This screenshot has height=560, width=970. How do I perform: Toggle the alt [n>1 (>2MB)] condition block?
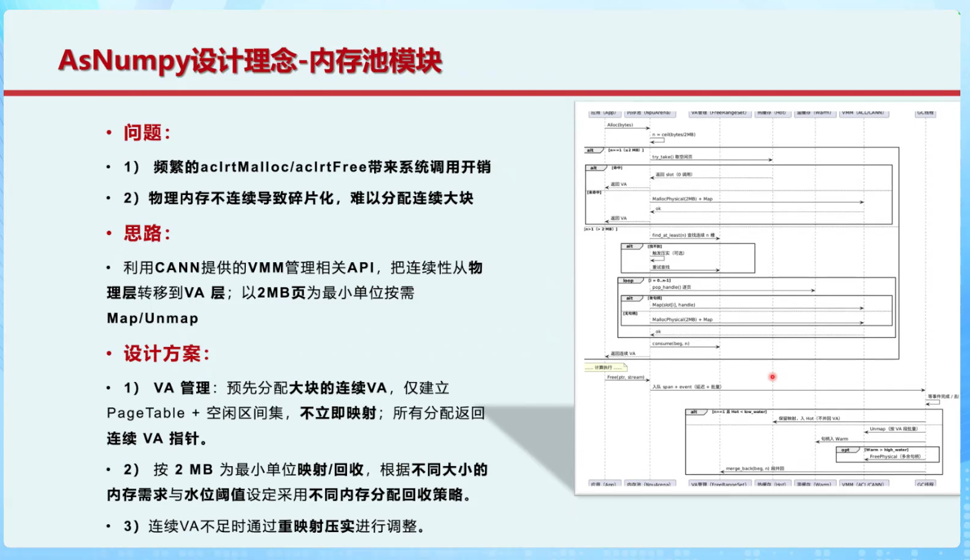coord(599,229)
